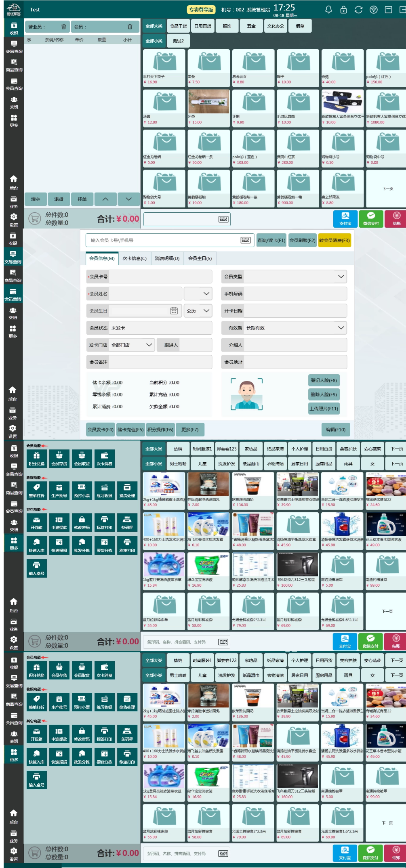Image resolution: width=406 pixels, height=868 pixels.
Task: Open the calendar picker for 会员生日
Action: click(174, 311)
